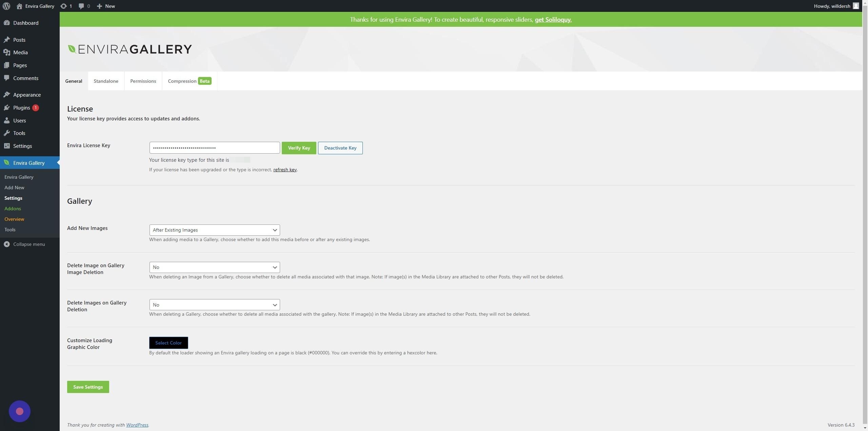Click the Deactivate Key button

point(340,148)
